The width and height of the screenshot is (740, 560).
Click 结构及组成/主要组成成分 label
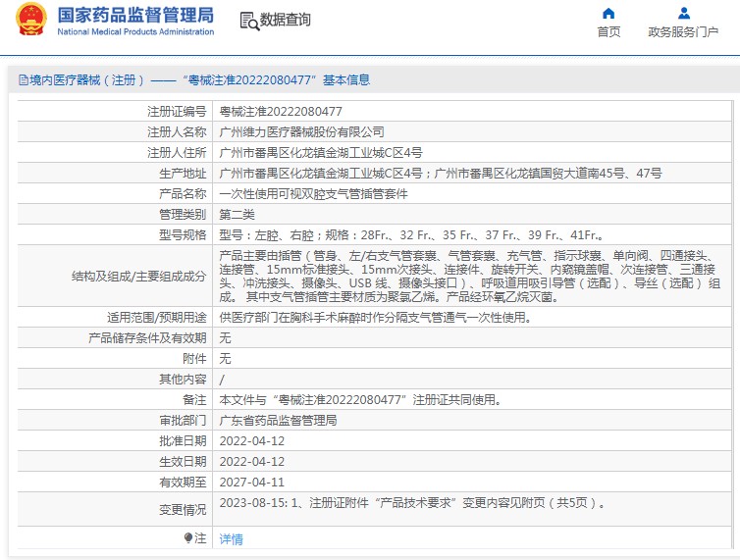pyautogui.click(x=139, y=276)
